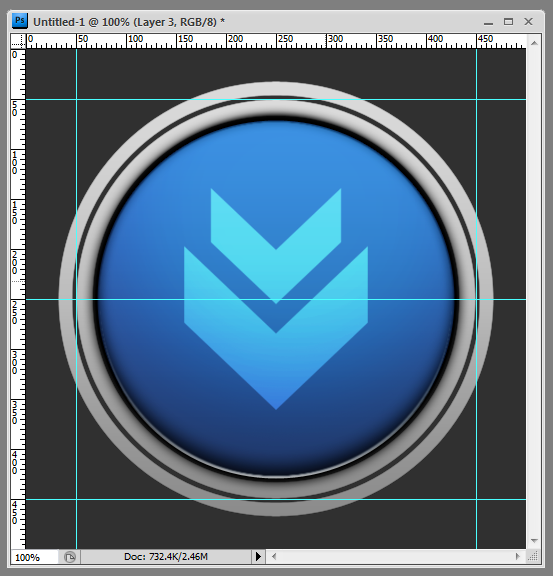Image resolution: width=553 pixels, height=576 pixels.
Task: Close the Untitled-1 document window
Action: coord(528,22)
